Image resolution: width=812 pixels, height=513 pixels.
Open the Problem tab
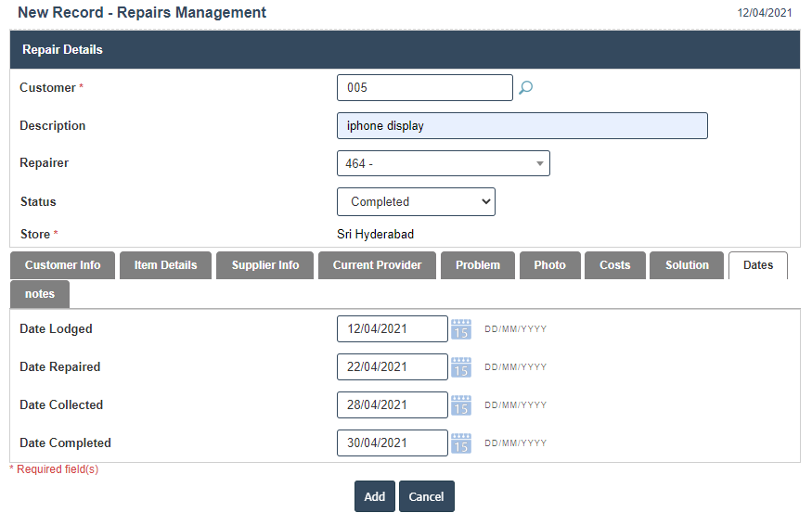(x=478, y=265)
